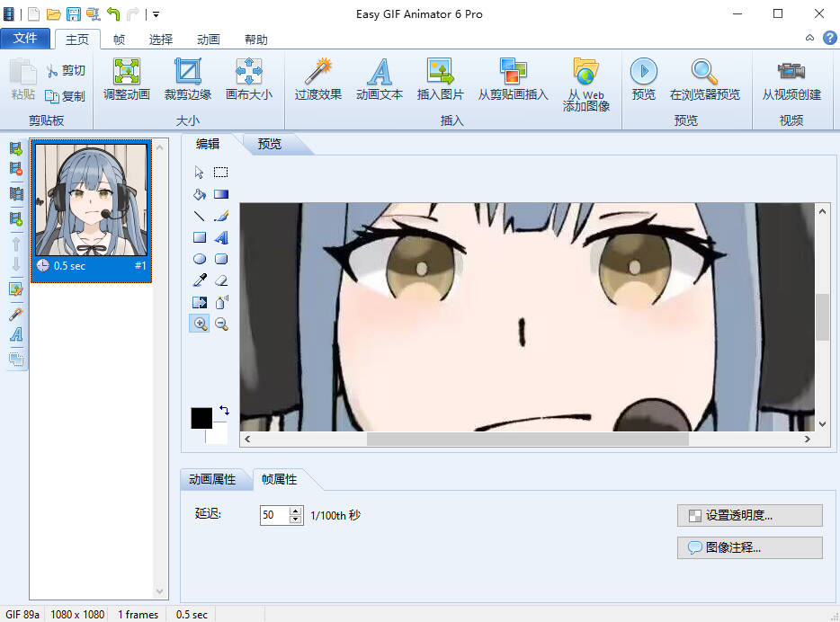Viewport: 840px width, 622px height.
Task: Select frame #1 thumbnail
Action: [x=91, y=210]
